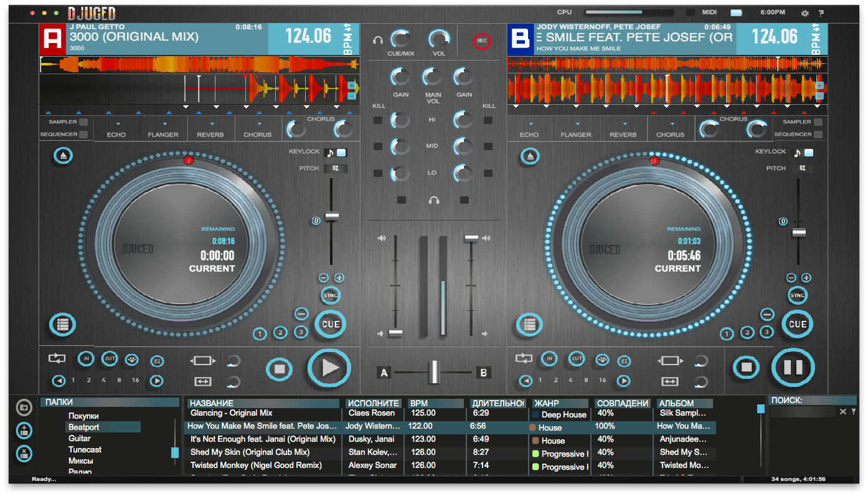Set loop IN point on deck B
The width and height of the screenshot is (868, 496).
click(x=549, y=358)
